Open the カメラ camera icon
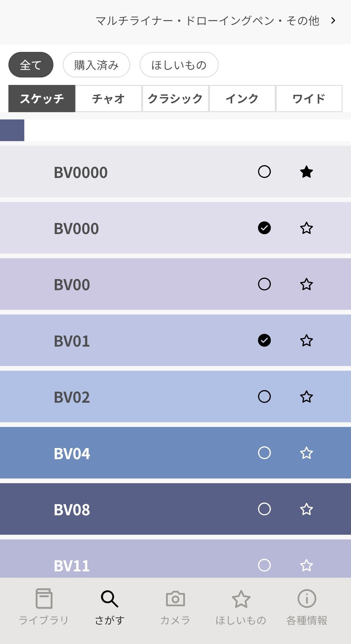Screen dimensions: 351x644 pos(175,599)
